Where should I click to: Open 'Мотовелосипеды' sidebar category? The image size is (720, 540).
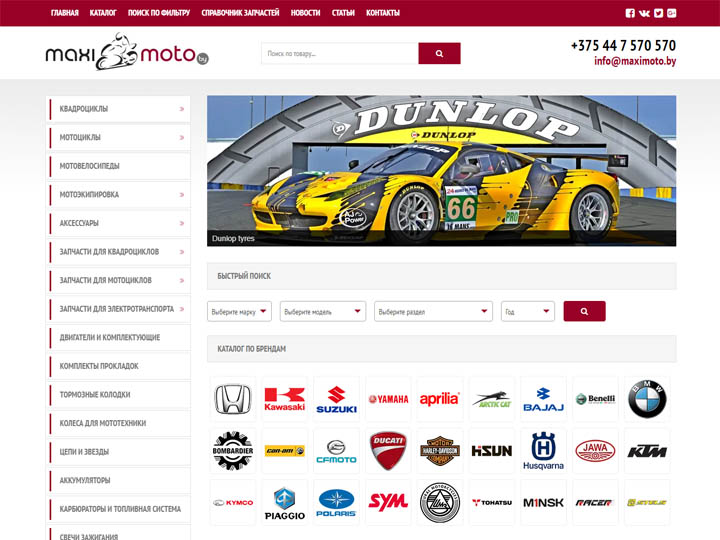tap(118, 166)
